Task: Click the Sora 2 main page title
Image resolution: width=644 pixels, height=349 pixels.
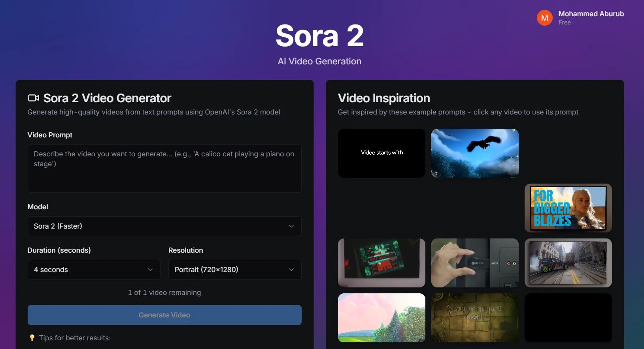Action: click(x=319, y=36)
